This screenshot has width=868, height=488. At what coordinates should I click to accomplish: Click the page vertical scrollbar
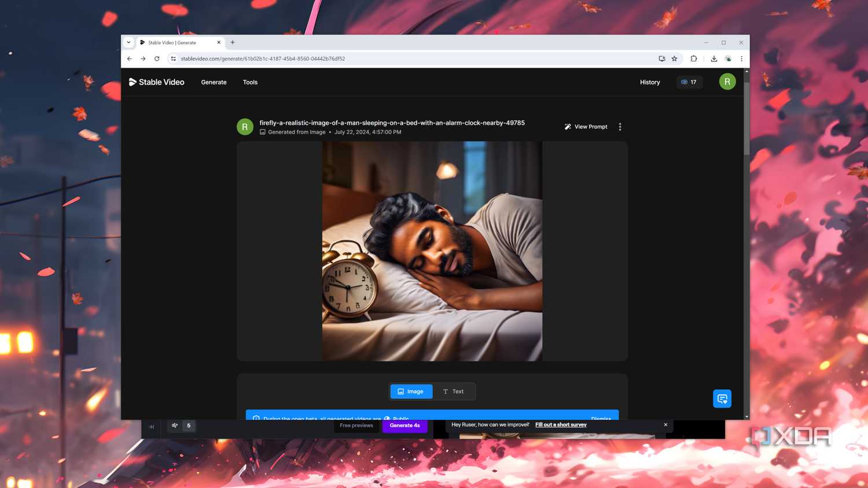point(746,119)
